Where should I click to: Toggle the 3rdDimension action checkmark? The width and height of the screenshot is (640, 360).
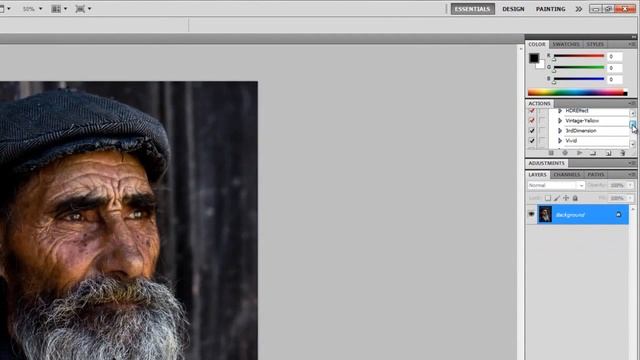(x=531, y=131)
